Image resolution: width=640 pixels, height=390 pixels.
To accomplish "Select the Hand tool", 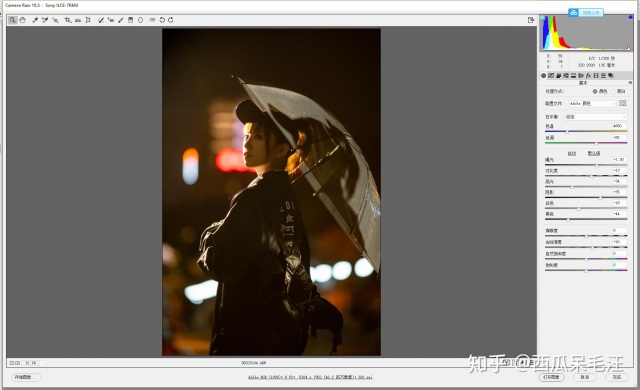I will click(x=22, y=20).
